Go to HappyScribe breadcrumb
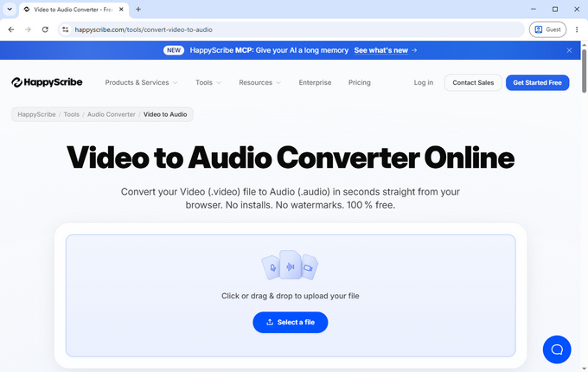Viewport: 588px width, 372px height. 36,114
